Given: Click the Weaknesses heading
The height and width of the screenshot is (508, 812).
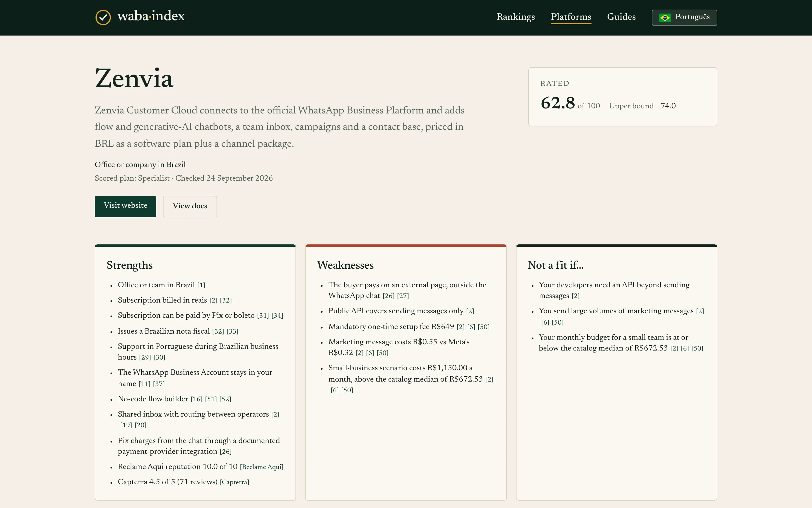Looking at the screenshot, I should [345, 265].
